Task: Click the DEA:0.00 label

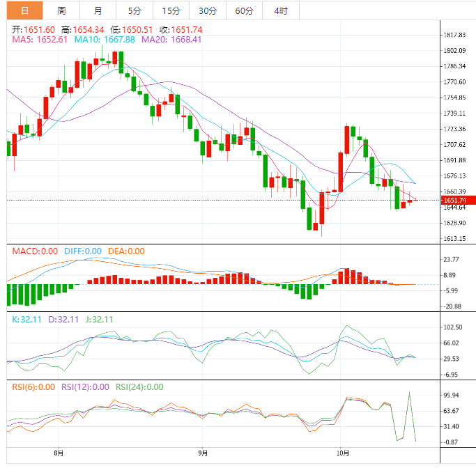Action: (126, 251)
